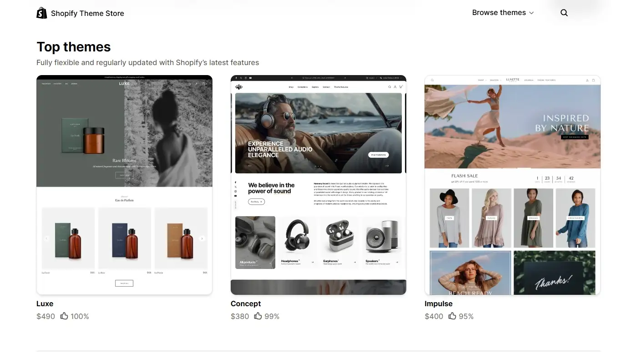Select Collections in Concept's navigation menu
Image resolution: width=637 pixels, height=364 pixels.
303,87
